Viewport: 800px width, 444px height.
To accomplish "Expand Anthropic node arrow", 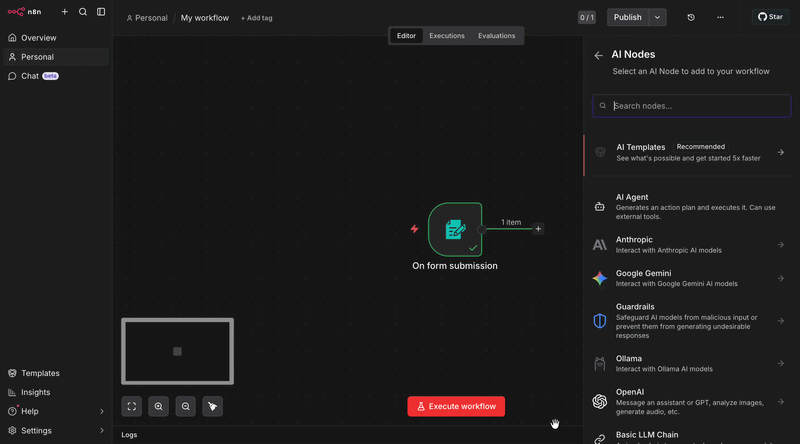I will pos(781,245).
